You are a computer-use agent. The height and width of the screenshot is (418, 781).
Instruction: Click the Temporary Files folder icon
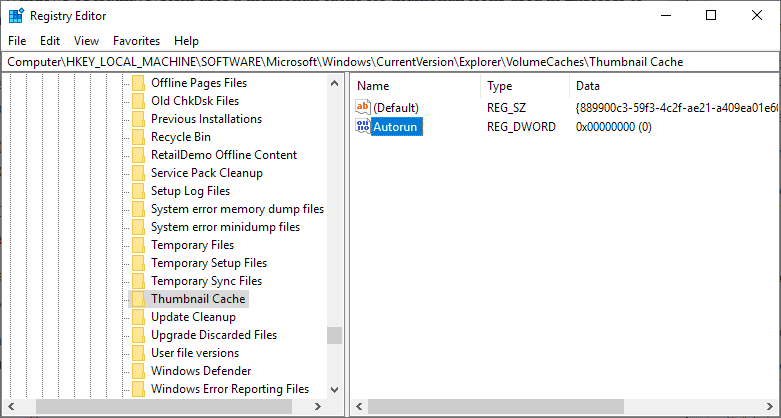pyautogui.click(x=138, y=245)
